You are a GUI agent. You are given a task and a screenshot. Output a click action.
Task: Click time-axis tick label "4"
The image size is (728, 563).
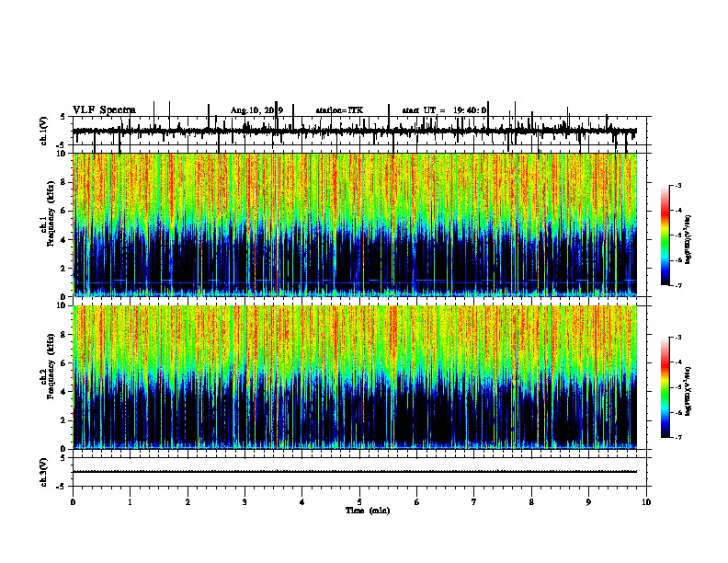pos(302,502)
